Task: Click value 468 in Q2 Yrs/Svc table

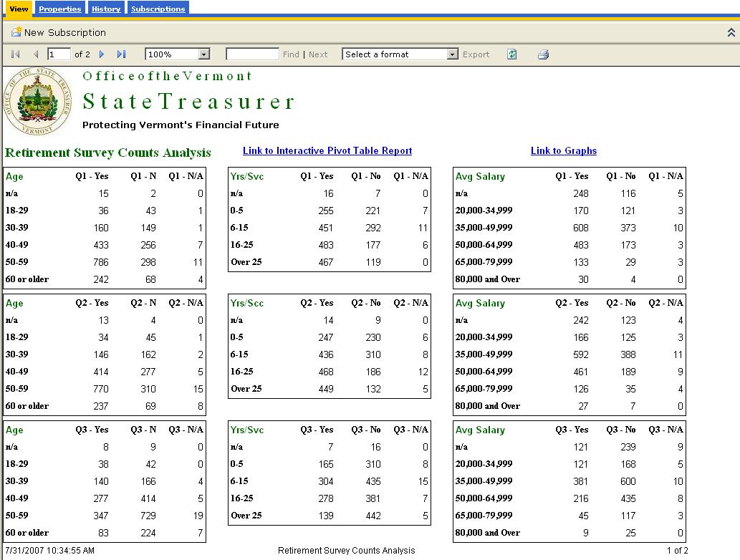Action: point(326,372)
